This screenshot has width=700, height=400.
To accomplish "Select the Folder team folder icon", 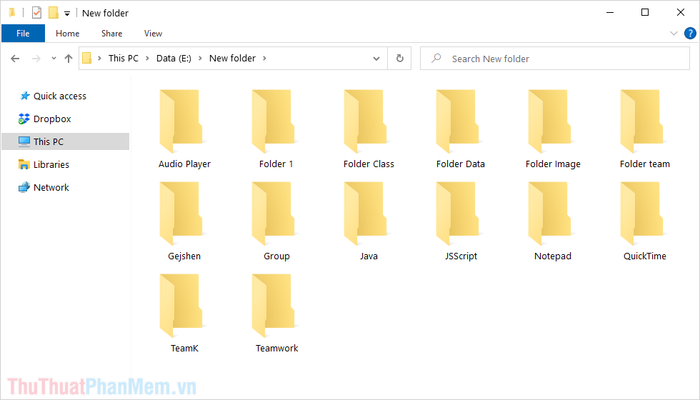I will coord(642,121).
